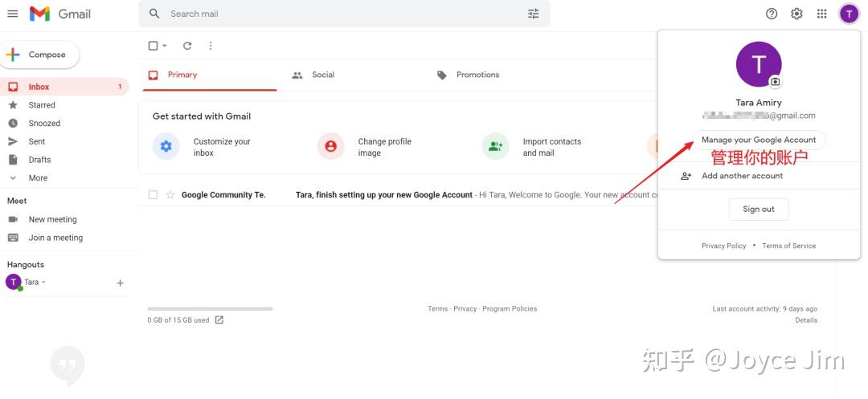Tick the select-all checkbox in toolbar
868x399 pixels.
(x=153, y=46)
